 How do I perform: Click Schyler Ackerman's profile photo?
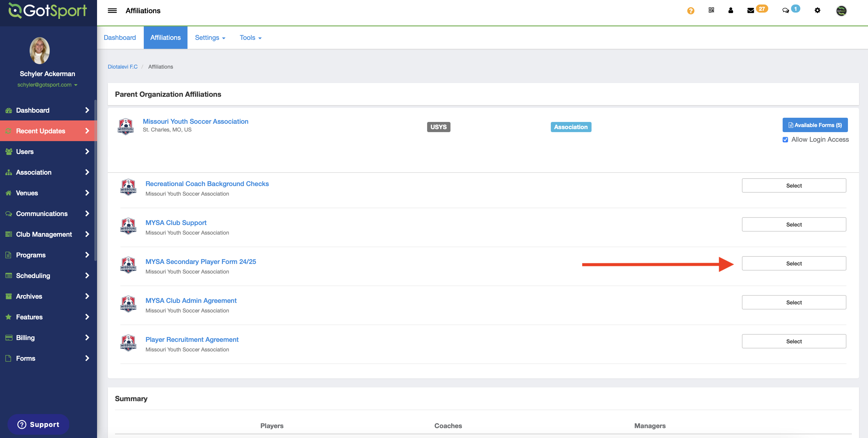coord(40,51)
